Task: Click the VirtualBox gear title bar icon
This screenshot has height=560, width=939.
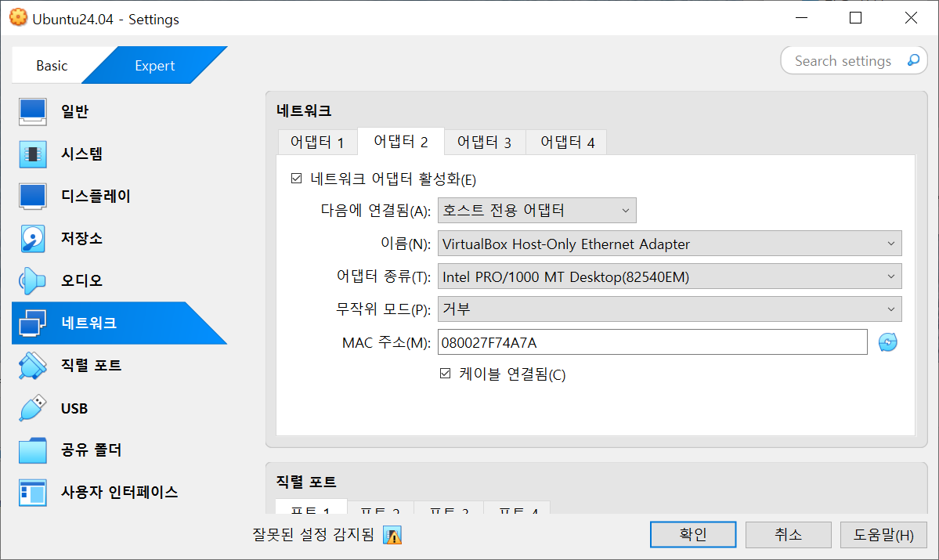Action: point(18,18)
